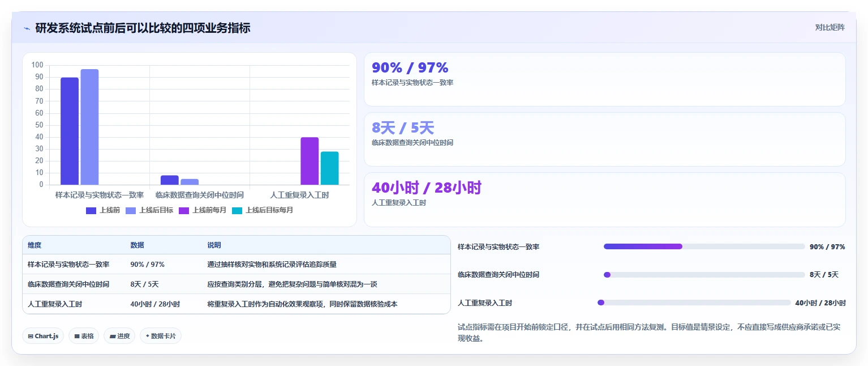The image size is (868, 366).
Task: Click the 100 tick on the chart y-axis
Action: point(37,65)
